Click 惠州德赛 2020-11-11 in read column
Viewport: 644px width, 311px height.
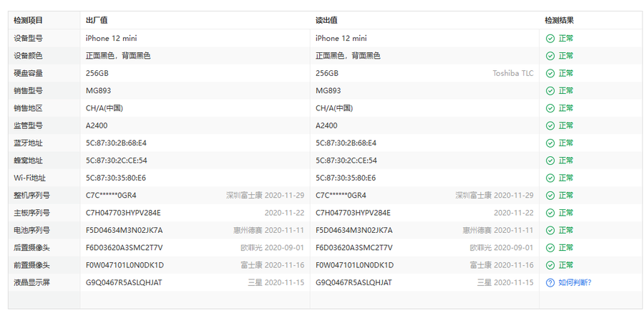point(498,230)
